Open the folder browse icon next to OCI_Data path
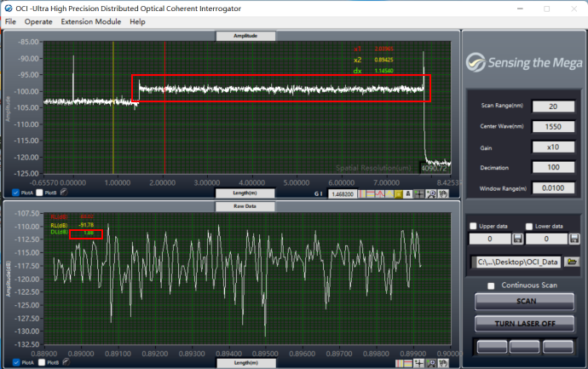This screenshot has height=369, width=588. coord(571,262)
